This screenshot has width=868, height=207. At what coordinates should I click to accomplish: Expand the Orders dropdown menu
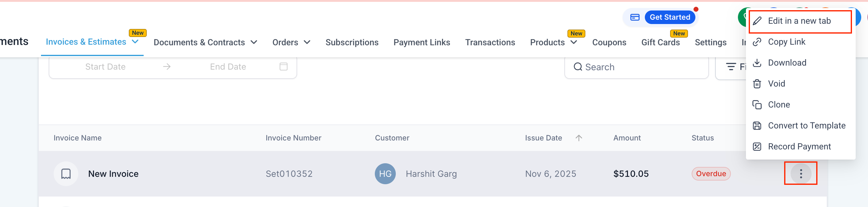tap(307, 43)
